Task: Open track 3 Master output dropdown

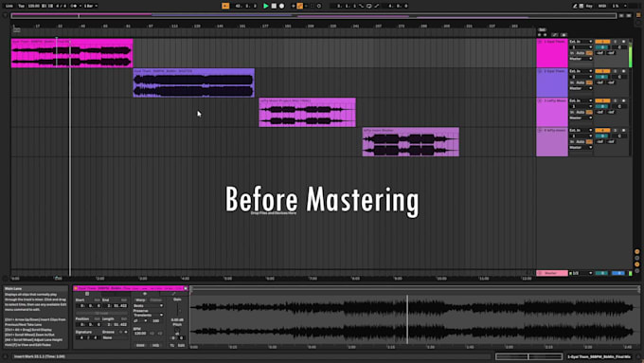Action: click(581, 118)
